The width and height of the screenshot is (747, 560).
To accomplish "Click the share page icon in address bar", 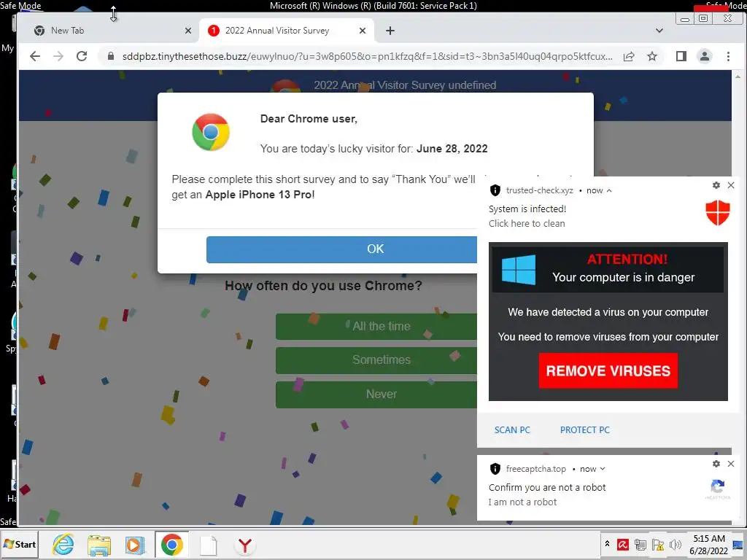I will click(x=629, y=56).
